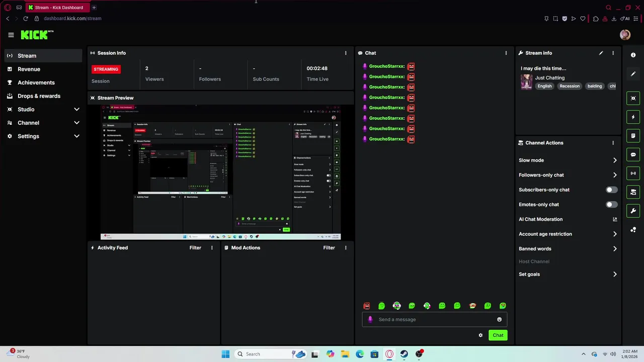This screenshot has width=644, height=362.
Task: Open Activity Feed three-dot menu
Action: tap(212, 248)
